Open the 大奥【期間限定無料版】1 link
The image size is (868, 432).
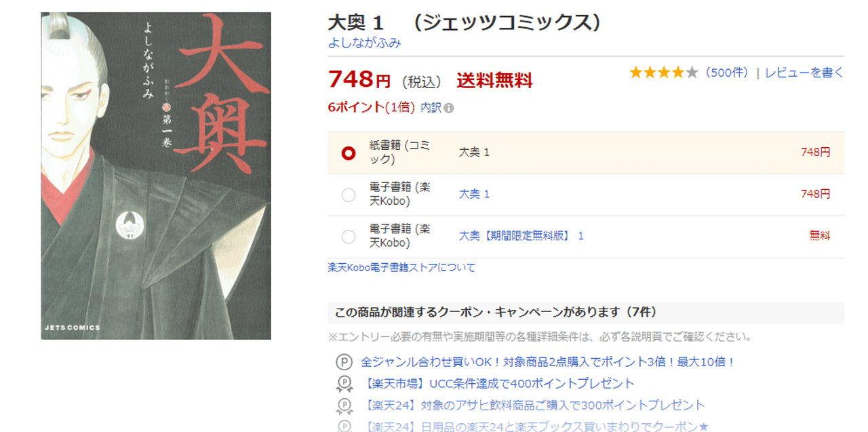521,236
